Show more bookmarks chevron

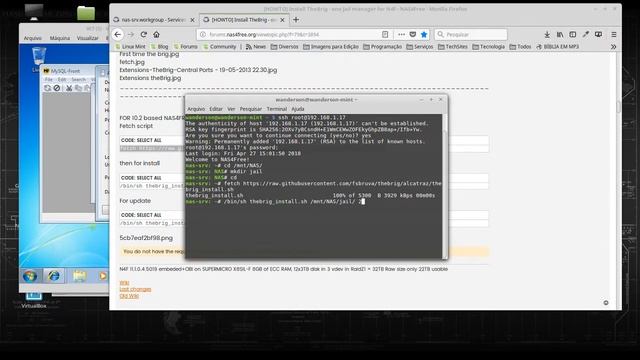pos(613,47)
